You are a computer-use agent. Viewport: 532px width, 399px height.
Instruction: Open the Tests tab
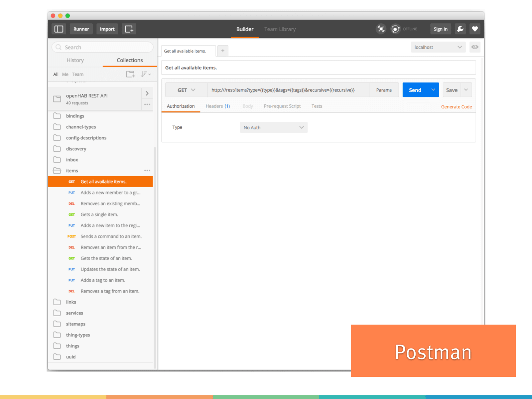(x=317, y=106)
